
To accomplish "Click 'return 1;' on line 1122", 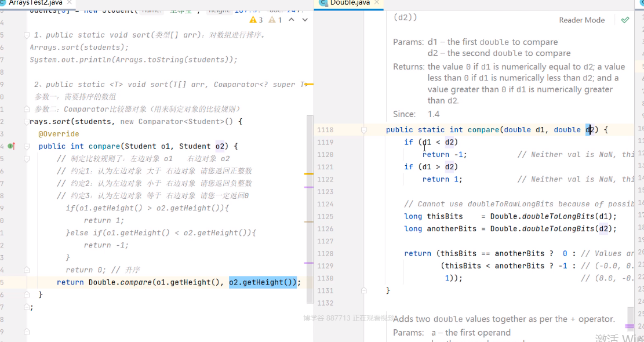I will (442, 179).
